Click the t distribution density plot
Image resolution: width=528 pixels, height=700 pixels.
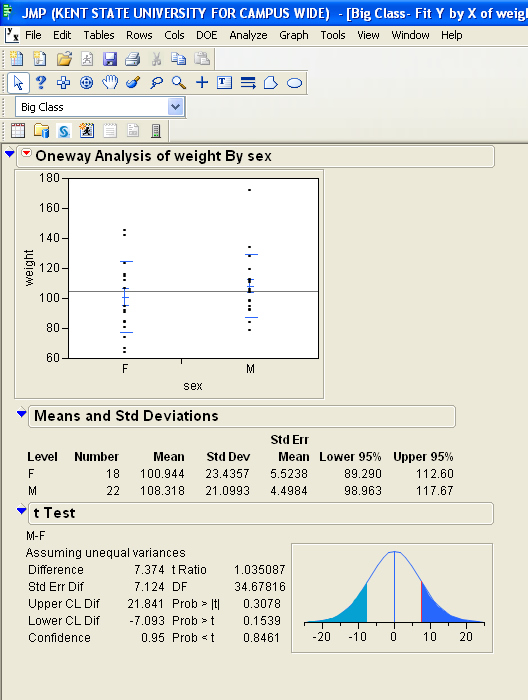point(392,598)
